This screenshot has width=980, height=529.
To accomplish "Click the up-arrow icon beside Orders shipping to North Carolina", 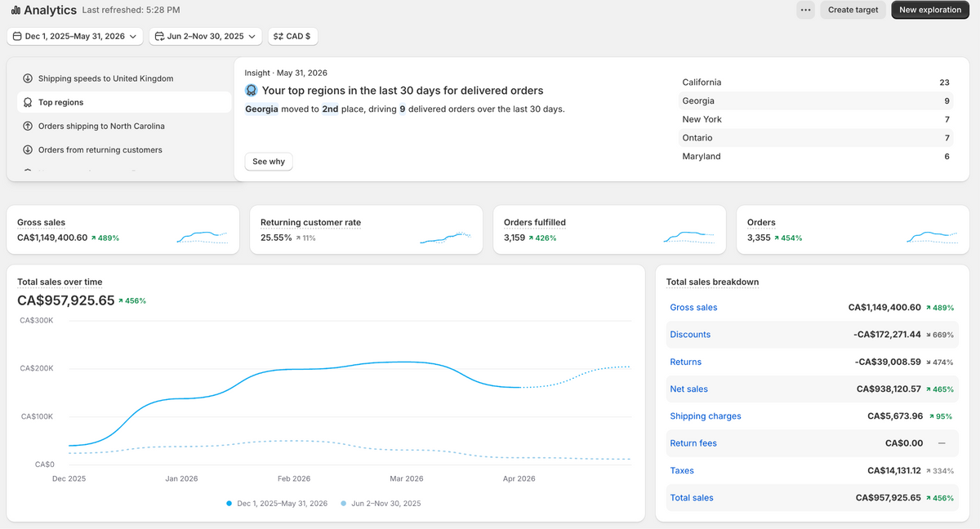I will (x=28, y=126).
